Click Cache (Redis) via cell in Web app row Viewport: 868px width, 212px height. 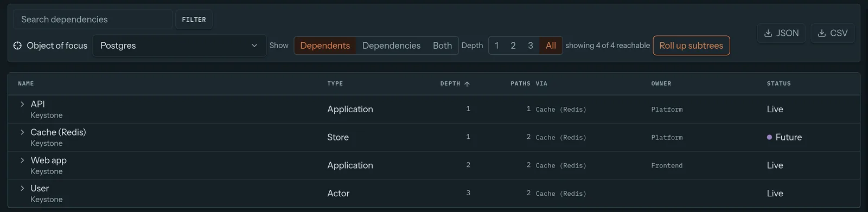[561, 165]
